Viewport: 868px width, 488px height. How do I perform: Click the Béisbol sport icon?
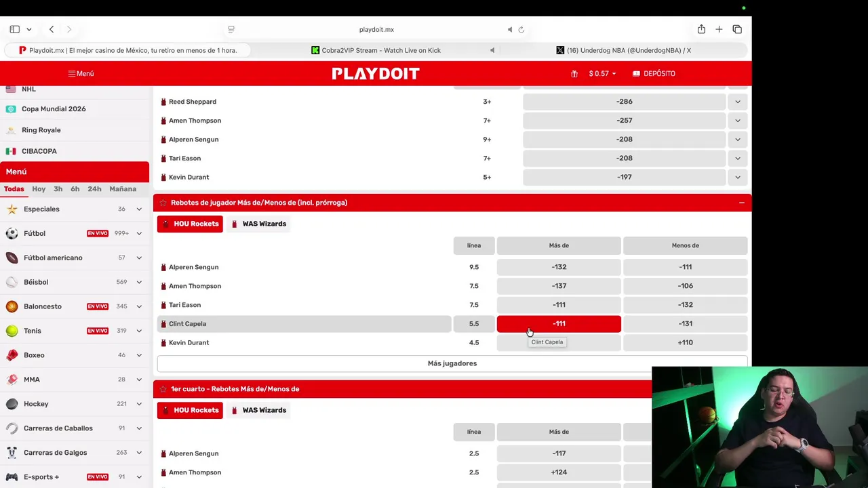click(x=12, y=282)
